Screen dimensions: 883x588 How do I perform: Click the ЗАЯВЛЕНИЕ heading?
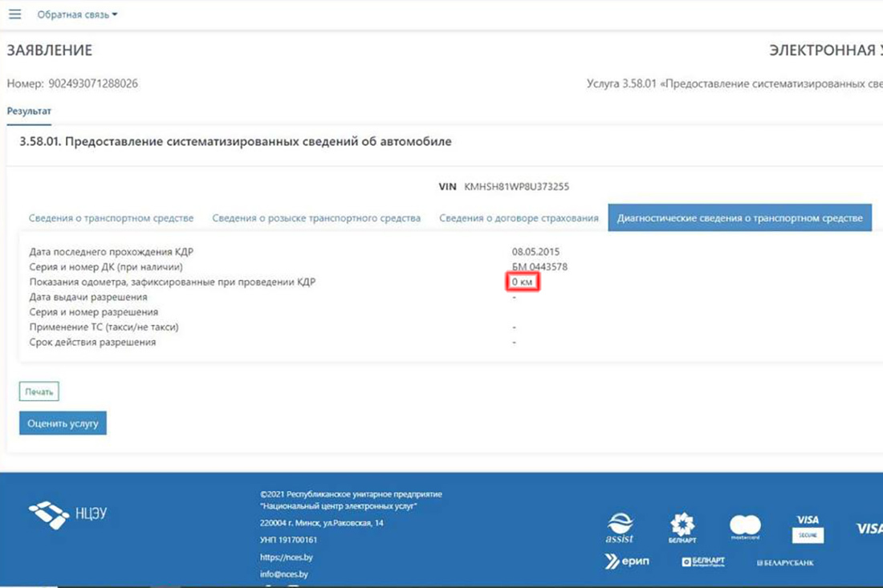click(x=50, y=51)
